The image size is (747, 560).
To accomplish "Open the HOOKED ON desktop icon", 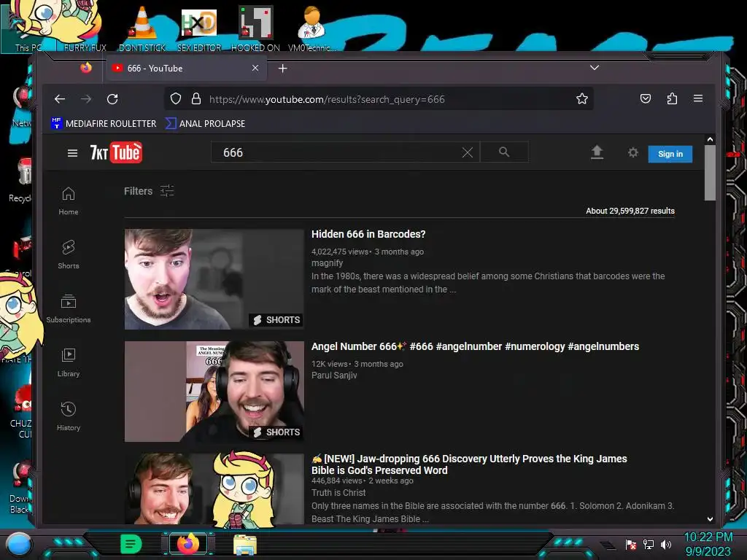I will point(255,28).
